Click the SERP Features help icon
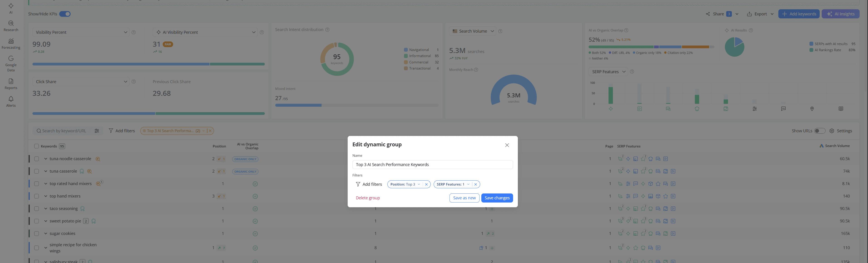 click(x=632, y=72)
